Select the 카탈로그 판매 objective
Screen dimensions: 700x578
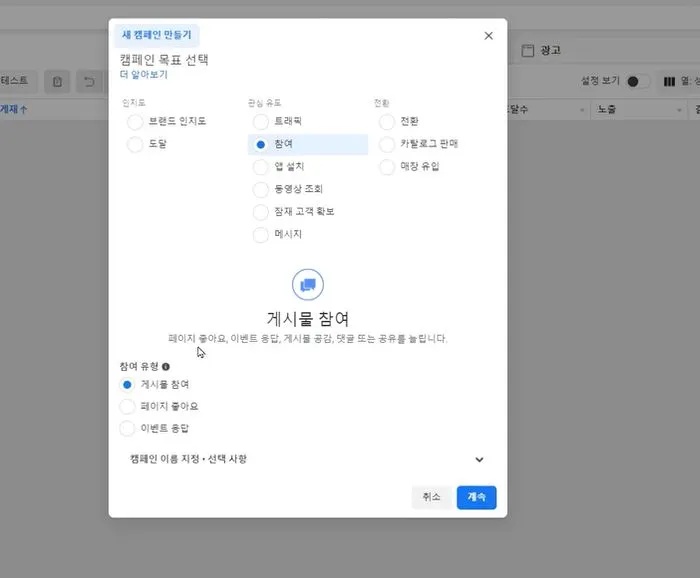387,144
